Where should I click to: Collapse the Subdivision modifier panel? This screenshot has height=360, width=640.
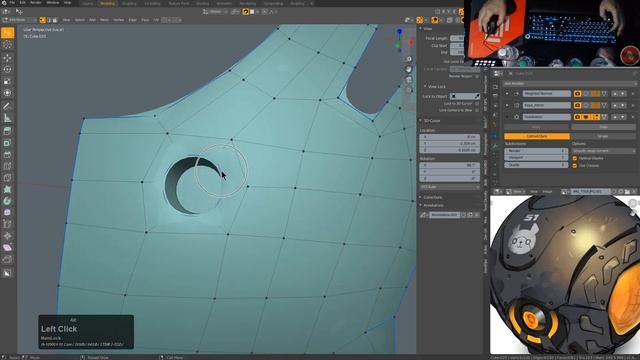click(x=507, y=117)
